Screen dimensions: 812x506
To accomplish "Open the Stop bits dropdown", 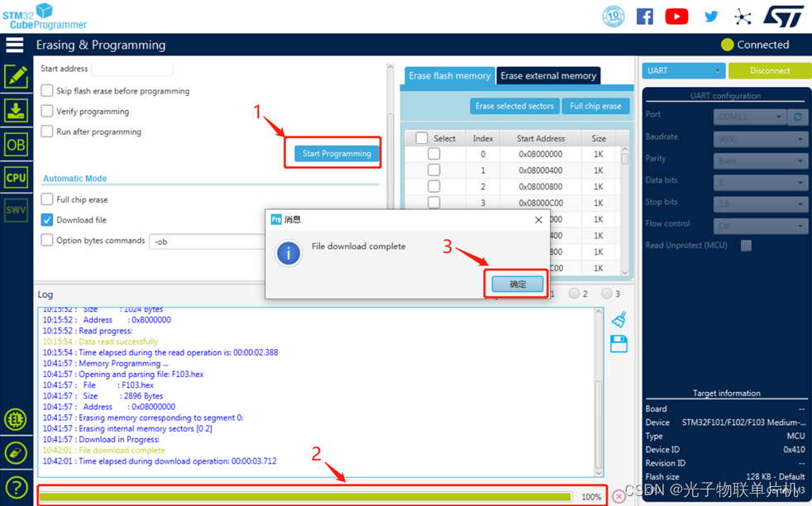I will click(x=760, y=204).
